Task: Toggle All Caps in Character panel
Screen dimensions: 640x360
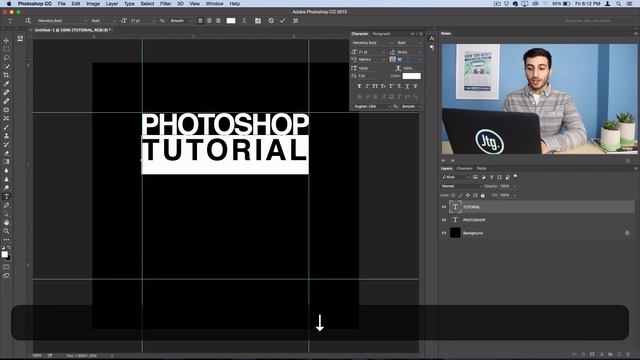Action: click(x=375, y=86)
